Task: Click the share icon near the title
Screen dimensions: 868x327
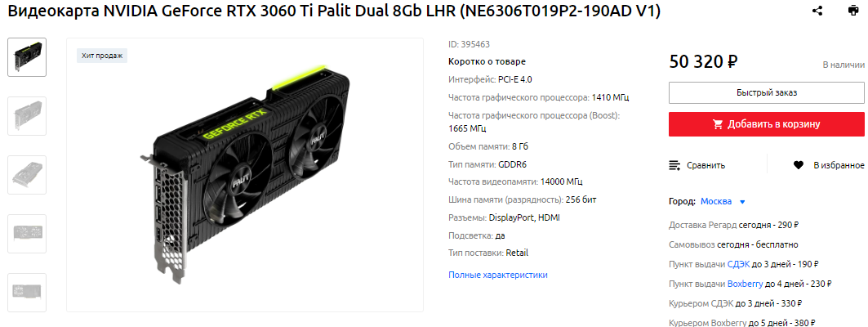Action: (x=817, y=11)
